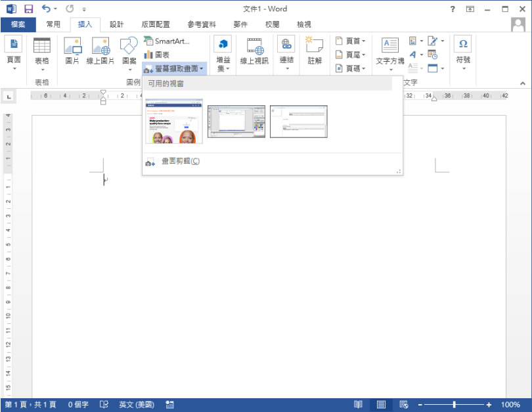The image size is (532, 412).
Task: Insert a 註解 comment
Action: [x=315, y=51]
